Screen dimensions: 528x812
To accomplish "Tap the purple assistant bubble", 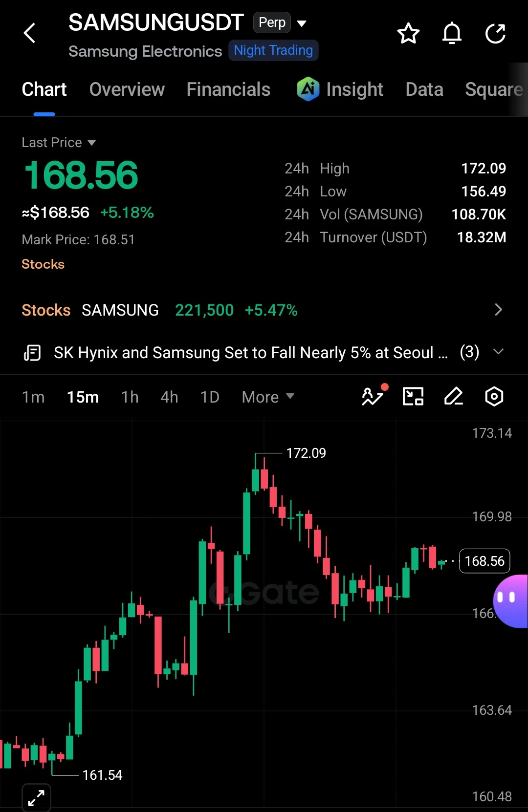I will pyautogui.click(x=511, y=601).
